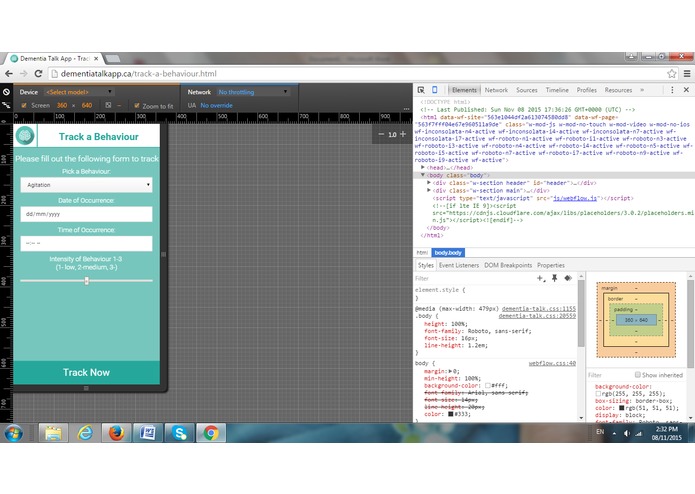Viewport: 695px width, 494px height.
Task: Open dementia-talk.css:1155 source link
Action: (x=539, y=308)
